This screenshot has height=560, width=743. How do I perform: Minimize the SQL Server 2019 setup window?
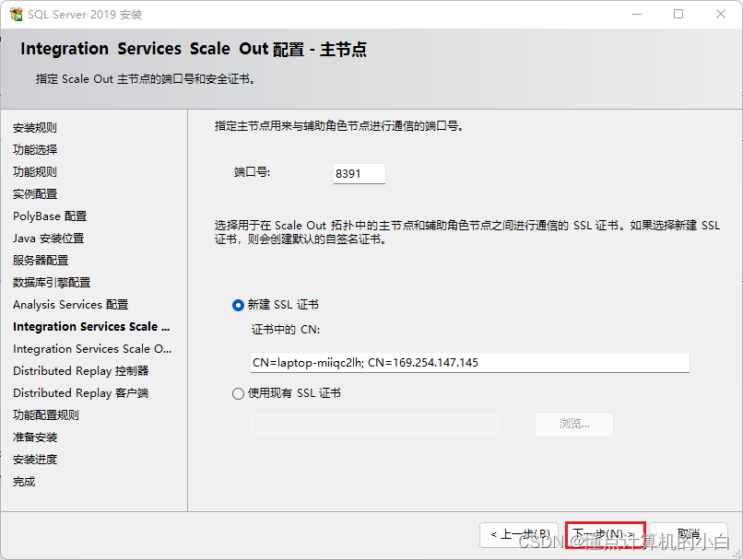637,14
